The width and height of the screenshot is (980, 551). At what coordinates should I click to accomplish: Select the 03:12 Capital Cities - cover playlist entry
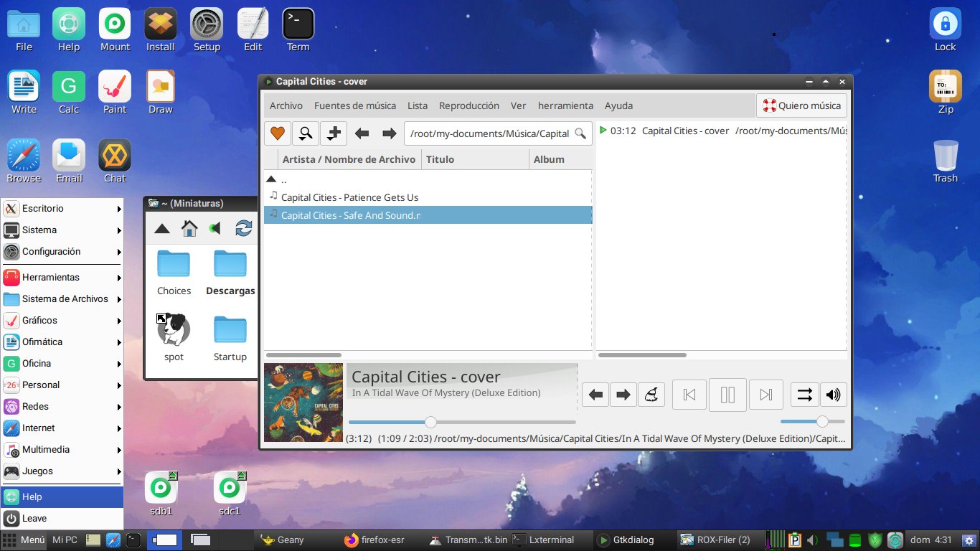[x=722, y=131]
